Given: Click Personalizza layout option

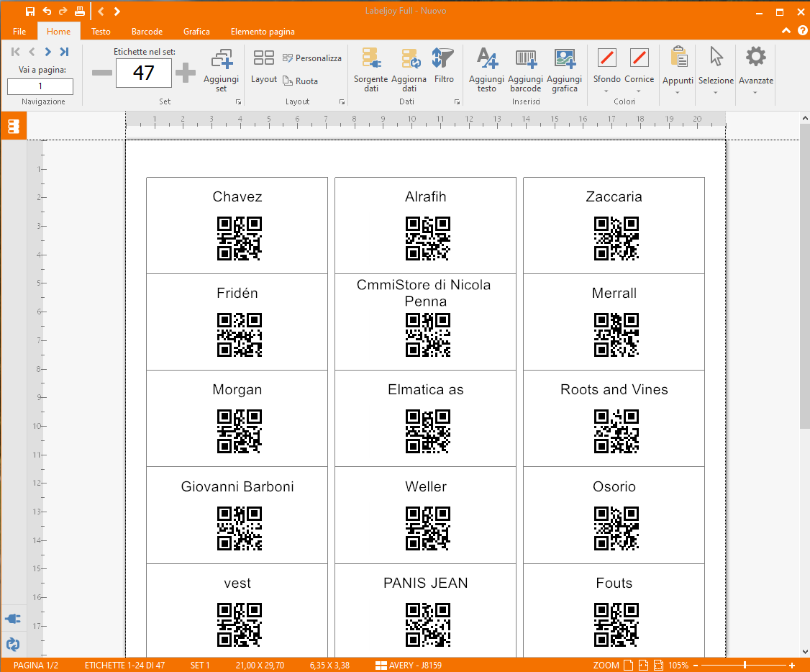Looking at the screenshot, I should pos(312,58).
